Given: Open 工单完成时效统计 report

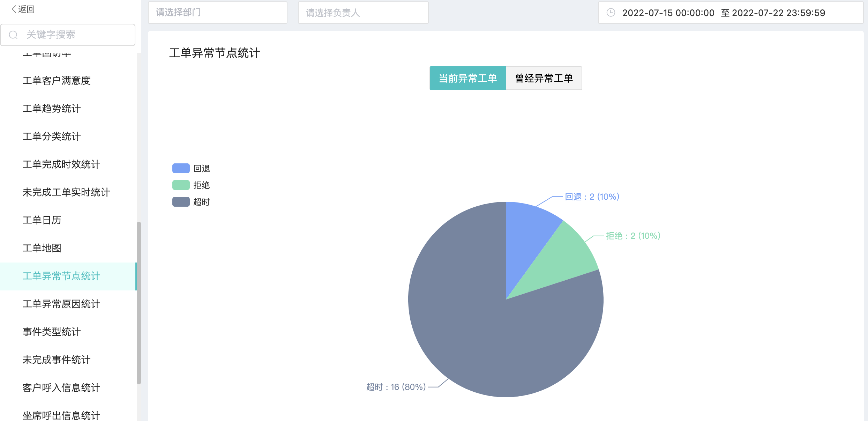Looking at the screenshot, I should 68,164.
